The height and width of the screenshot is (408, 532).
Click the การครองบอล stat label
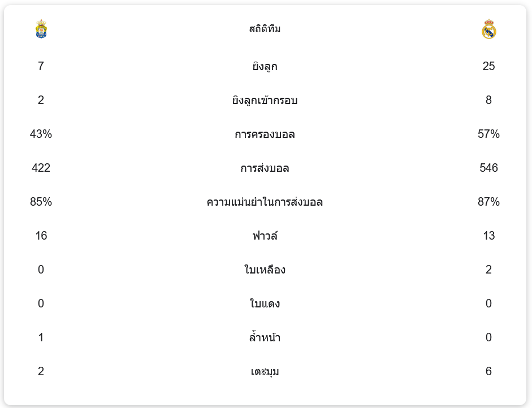(x=265, y=134)
